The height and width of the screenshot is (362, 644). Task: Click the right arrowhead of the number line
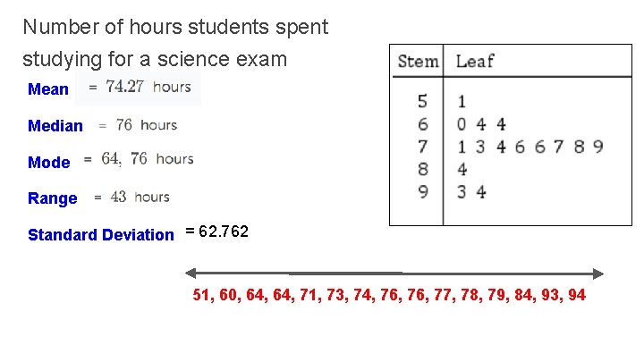tap(598, 274)
